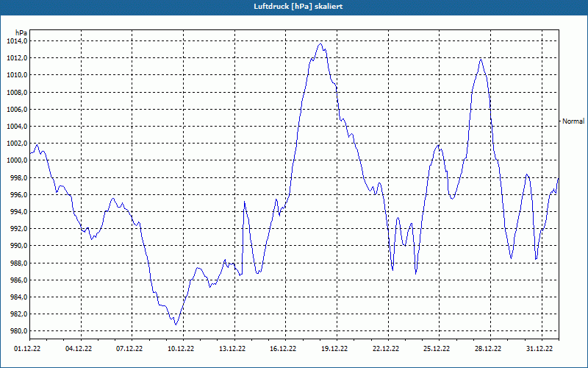Viewport: 588px width, 368px height.
Task: Click the y-axis value 998,0
Action: coord(18,177)
